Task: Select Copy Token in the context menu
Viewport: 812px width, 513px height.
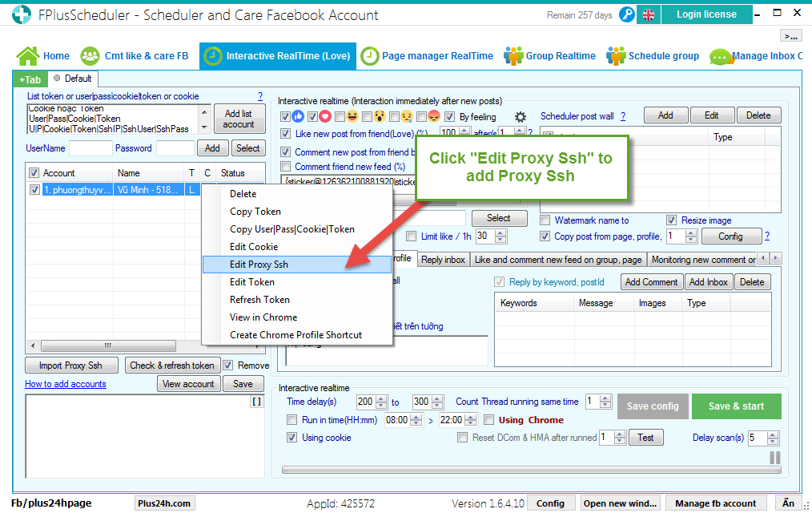Action: [297, 212]
